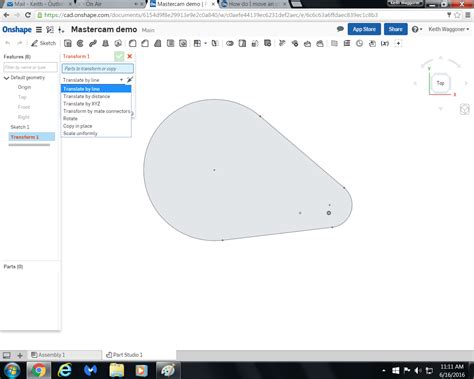Select Sketch 1 in feature tree
The width and height of the screenshot is (474, 379).
click(x=20, y=127)
